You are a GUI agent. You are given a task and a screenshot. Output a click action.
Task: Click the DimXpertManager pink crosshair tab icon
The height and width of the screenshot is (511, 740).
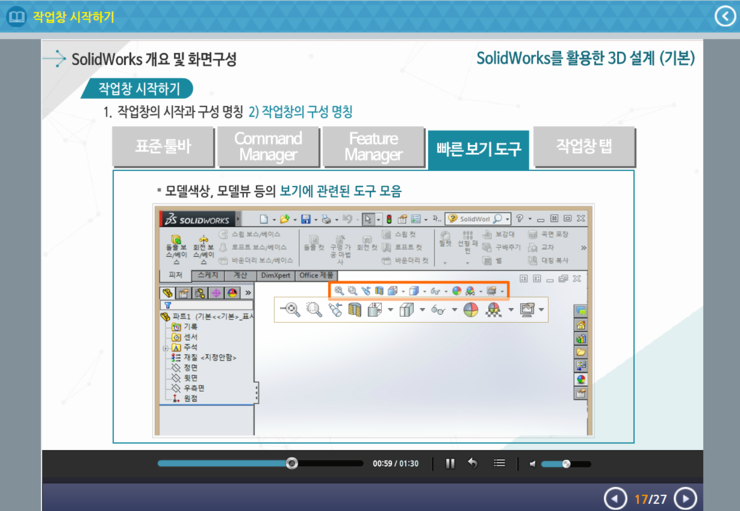pos(216,293)
